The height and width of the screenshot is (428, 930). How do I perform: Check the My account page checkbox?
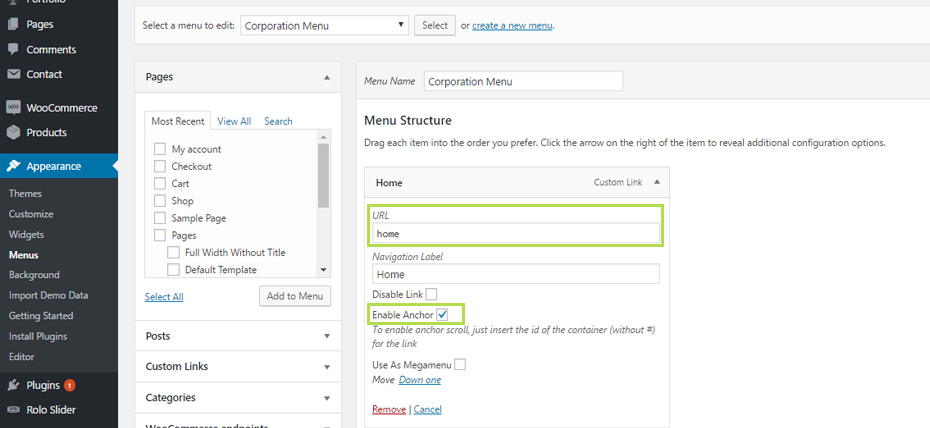(160, 149)
